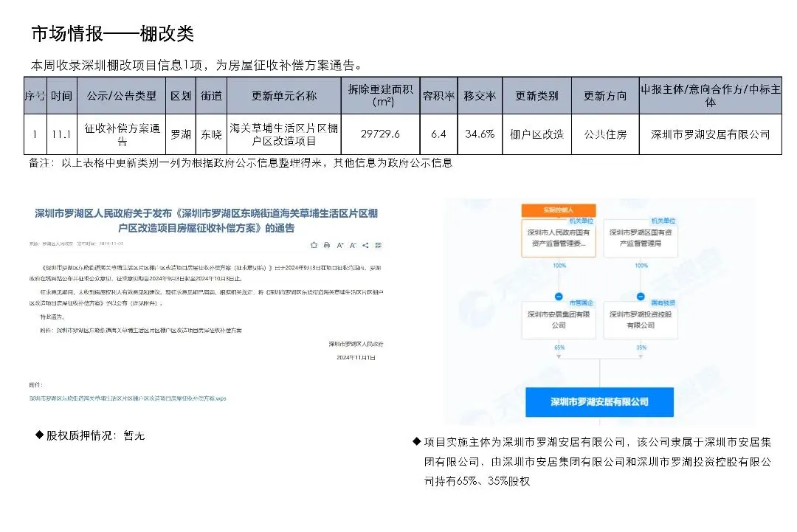
Task: Click the heading 市场情报——棚改类
Action: [x=113, y=33]
